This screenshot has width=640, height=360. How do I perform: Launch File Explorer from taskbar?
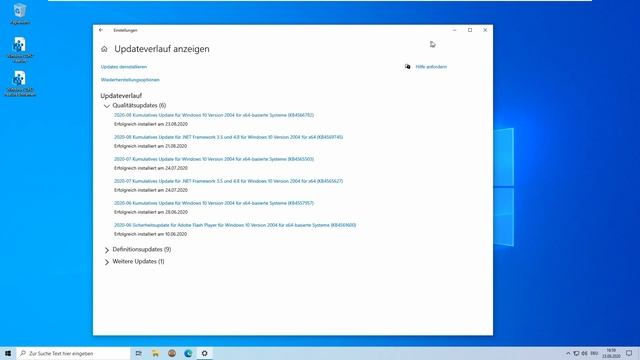point(156,353)
